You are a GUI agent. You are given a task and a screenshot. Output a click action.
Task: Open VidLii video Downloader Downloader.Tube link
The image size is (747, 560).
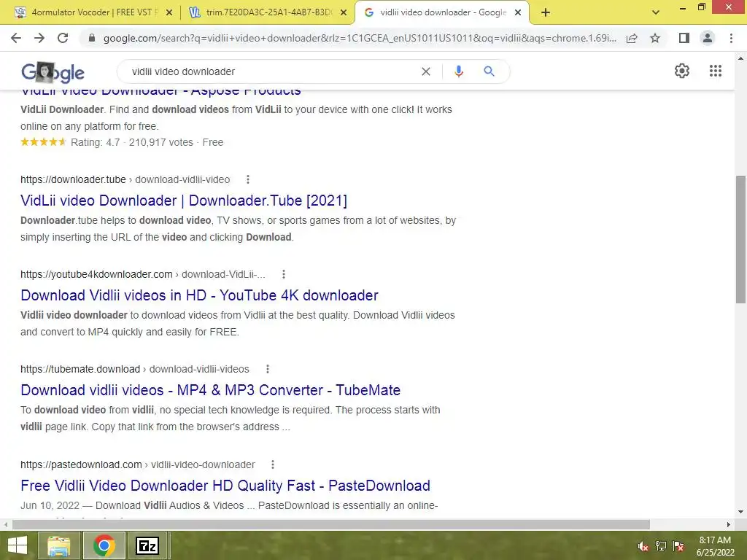183,201
